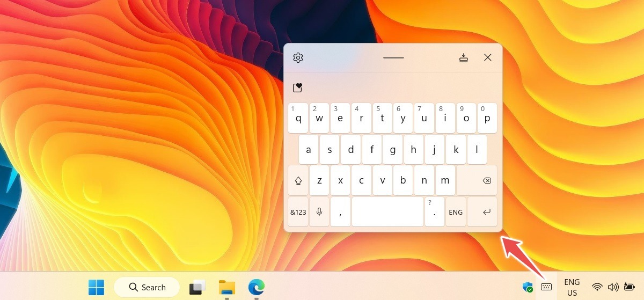Open Windows Security tray icon
Viewport: 644px width, 300px height.
(x=528, y=287)
